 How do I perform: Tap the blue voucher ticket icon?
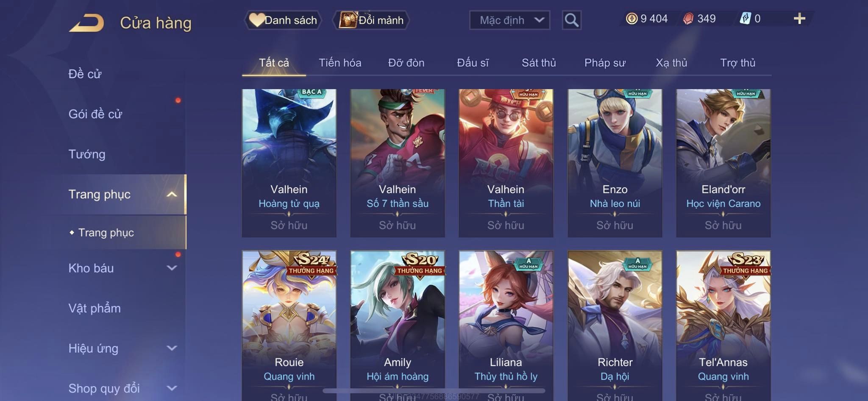click(x=745, y=19)
